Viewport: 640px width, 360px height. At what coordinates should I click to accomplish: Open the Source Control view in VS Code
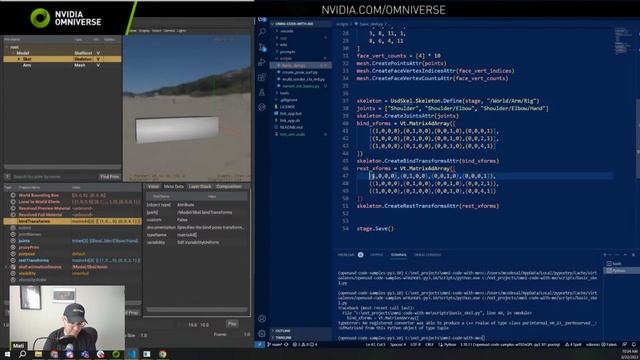(x=262, y=47)
